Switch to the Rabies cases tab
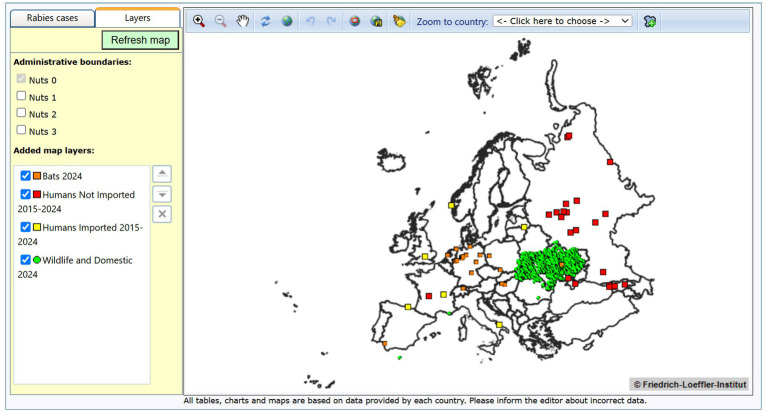The height and width of the screenshot is (412, 767). pyautogui.click(x=52, y=18)
